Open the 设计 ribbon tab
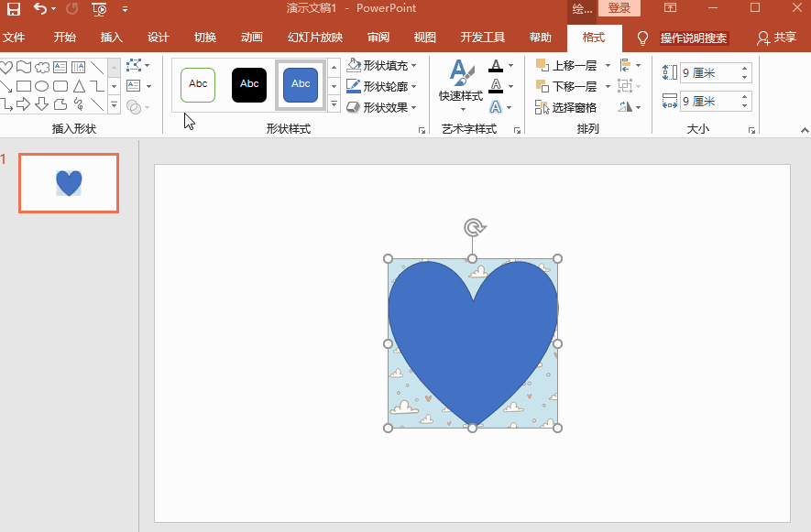 click(x=157, y=38)
